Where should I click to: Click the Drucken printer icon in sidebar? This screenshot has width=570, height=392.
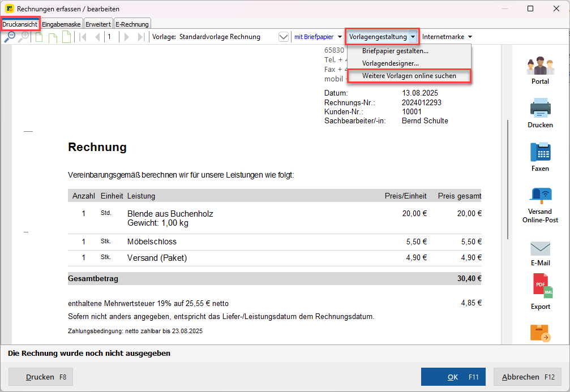click(x=540, y=108)
